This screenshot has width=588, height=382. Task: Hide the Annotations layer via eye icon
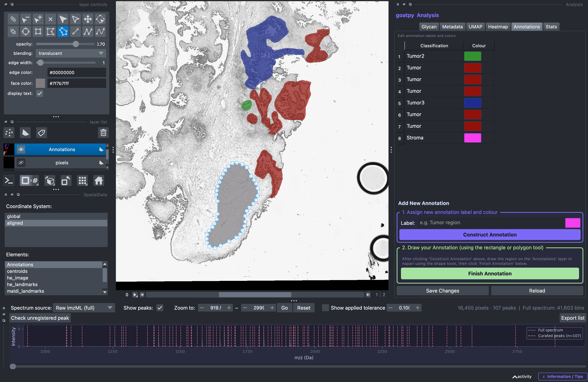coord(21,149)
